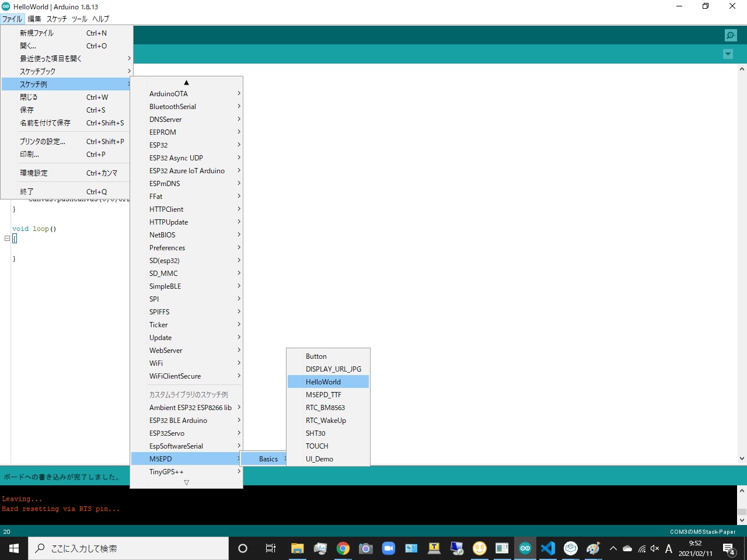This screenshot has height=560, width=747.
Task: Click the IME input mode A indicator
Action: [669, 548]
